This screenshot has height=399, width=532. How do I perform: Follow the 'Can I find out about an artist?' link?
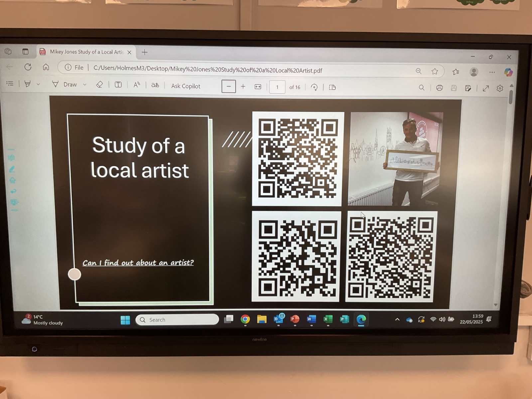click(x=138, y=263)
